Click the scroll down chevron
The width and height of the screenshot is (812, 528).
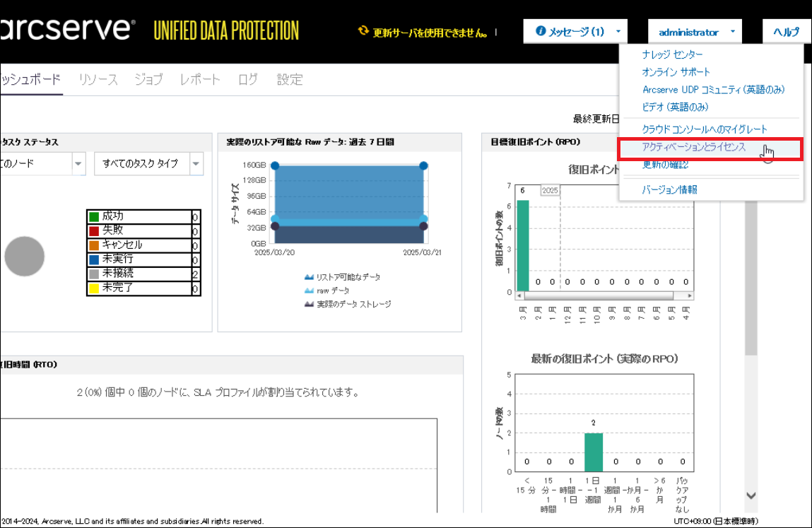751,495
